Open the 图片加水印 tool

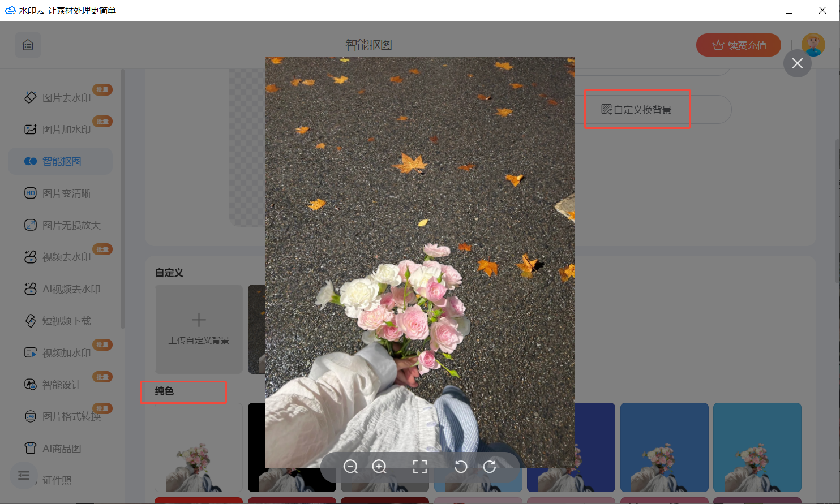[59, 129]
